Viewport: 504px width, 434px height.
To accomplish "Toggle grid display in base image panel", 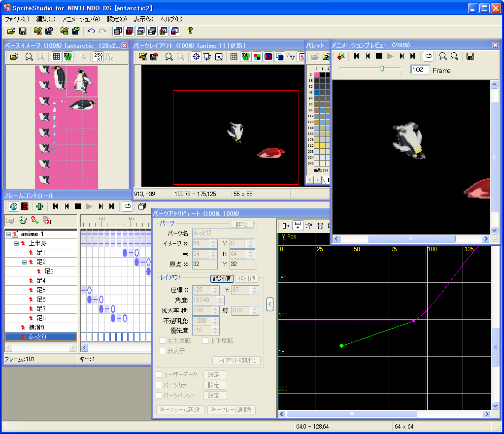I will pyautogui.click(x=56, y=57).
